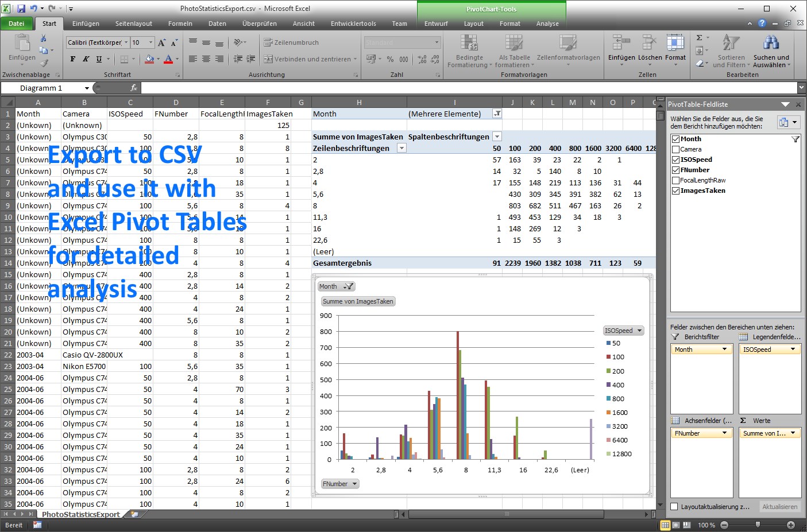The image size is (807, 532).
Task: Open the font name Calibri dropdown
Action: (x=126, y=42)
